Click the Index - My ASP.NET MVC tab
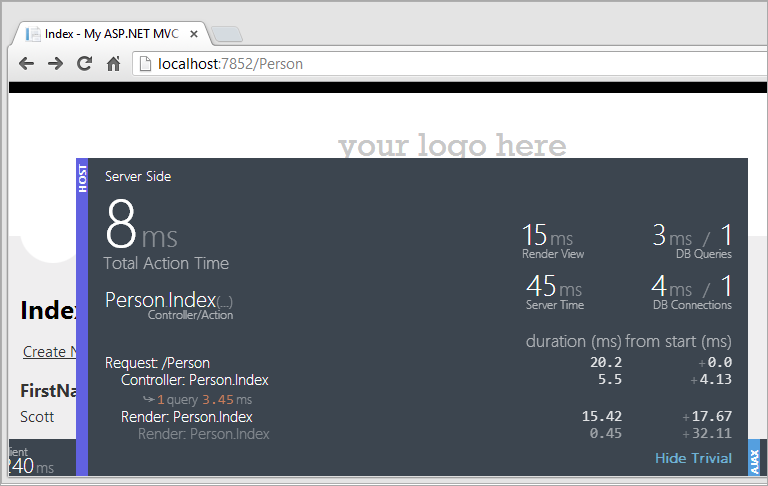The image size is (768, 486). tap(110, 34)
